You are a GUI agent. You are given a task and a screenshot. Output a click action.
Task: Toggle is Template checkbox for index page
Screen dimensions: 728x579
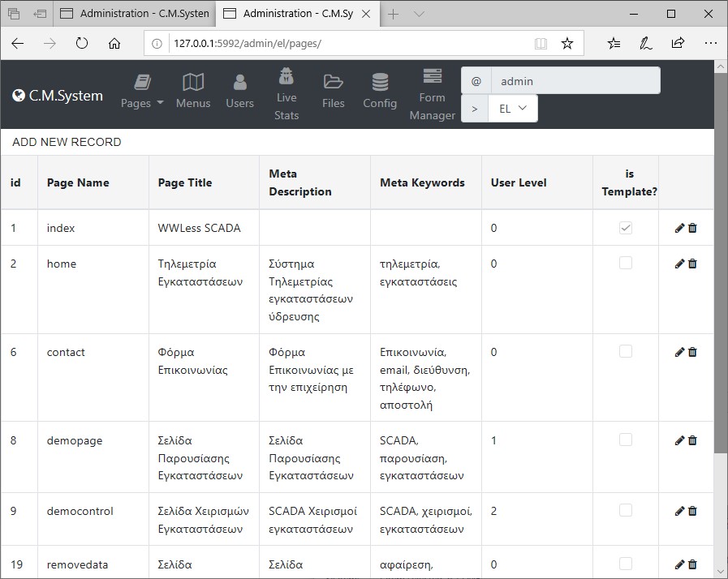coord(625,229)
